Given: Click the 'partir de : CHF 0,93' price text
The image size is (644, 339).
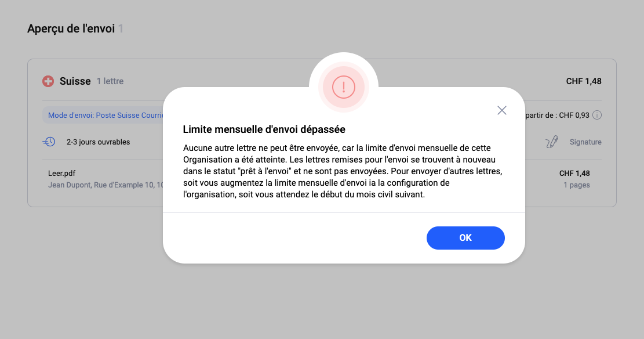Looking at the screenshot, I should (556, 115).
